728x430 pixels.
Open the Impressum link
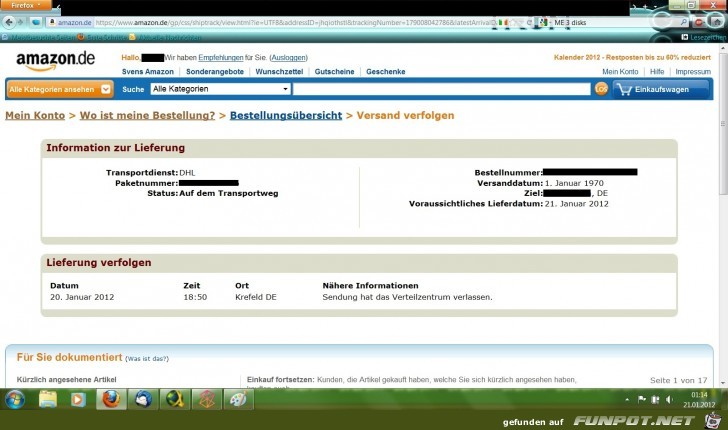tap(693, 72)
